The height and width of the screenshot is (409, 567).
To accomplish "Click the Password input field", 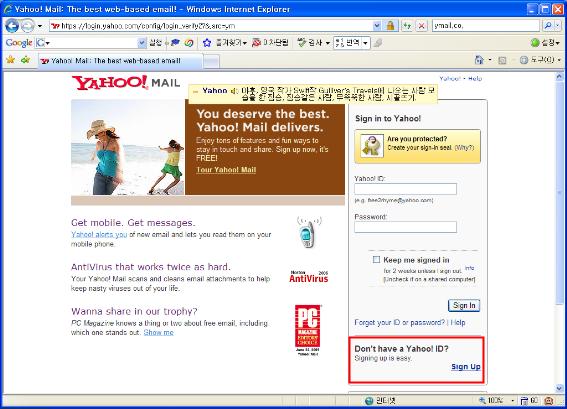I will coord(405,227).
